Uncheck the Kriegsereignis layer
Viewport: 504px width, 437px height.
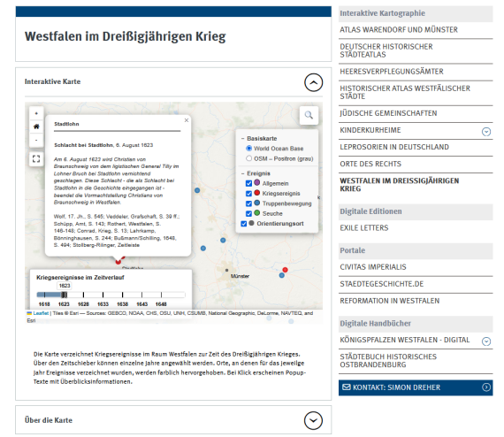point(248,193)
